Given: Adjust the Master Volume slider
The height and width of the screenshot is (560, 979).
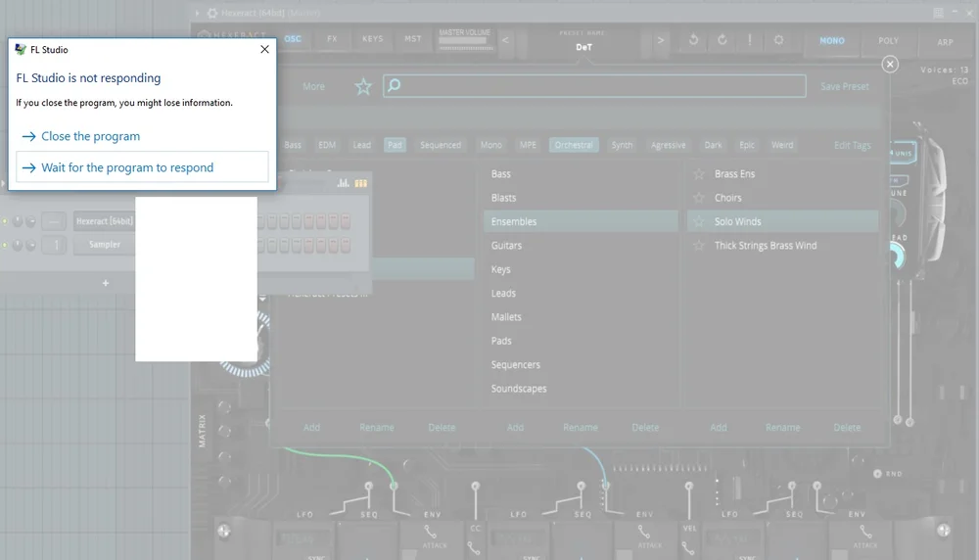Looking at the screenshot, I should tap(465, 42).
